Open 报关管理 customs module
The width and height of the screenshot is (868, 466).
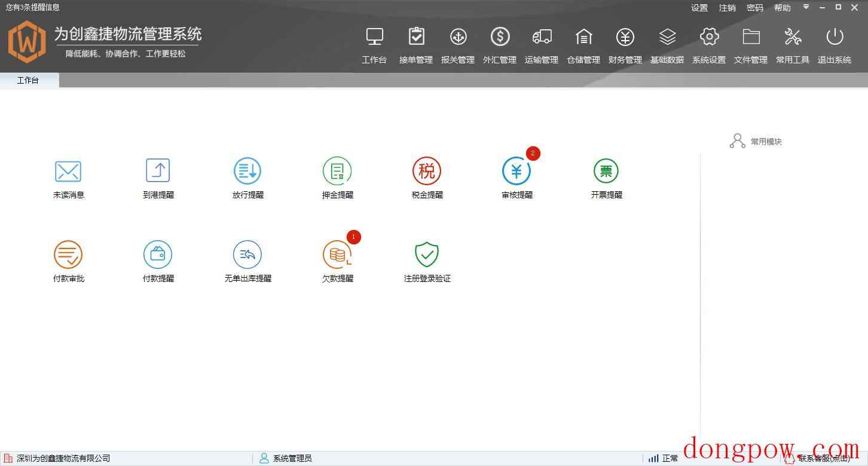coord(458,45)
